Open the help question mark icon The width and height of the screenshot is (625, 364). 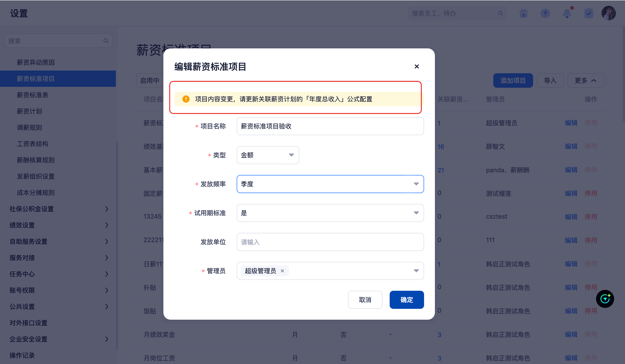tap(545, 13)
